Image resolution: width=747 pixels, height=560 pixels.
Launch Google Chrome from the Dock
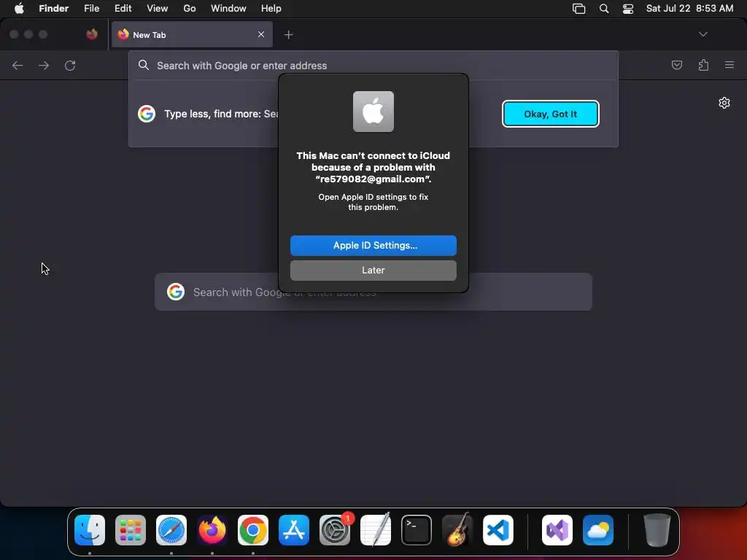(x=253, y=530)
